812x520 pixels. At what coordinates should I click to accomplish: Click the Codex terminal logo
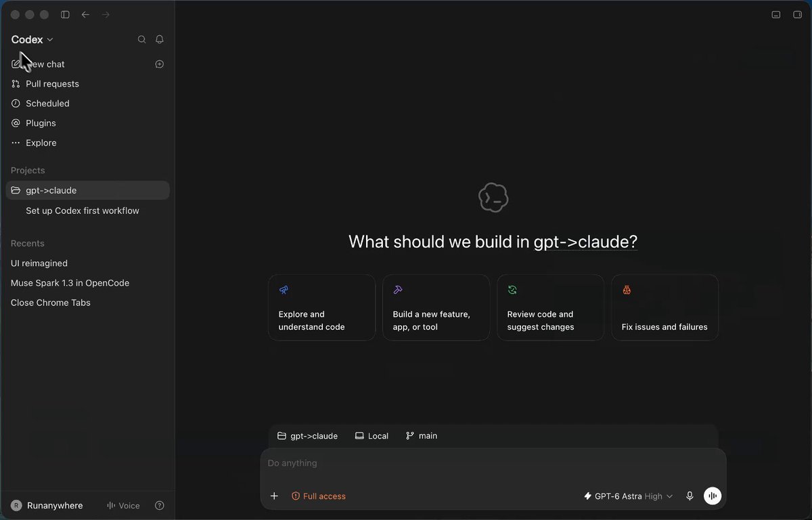[493, 198]
